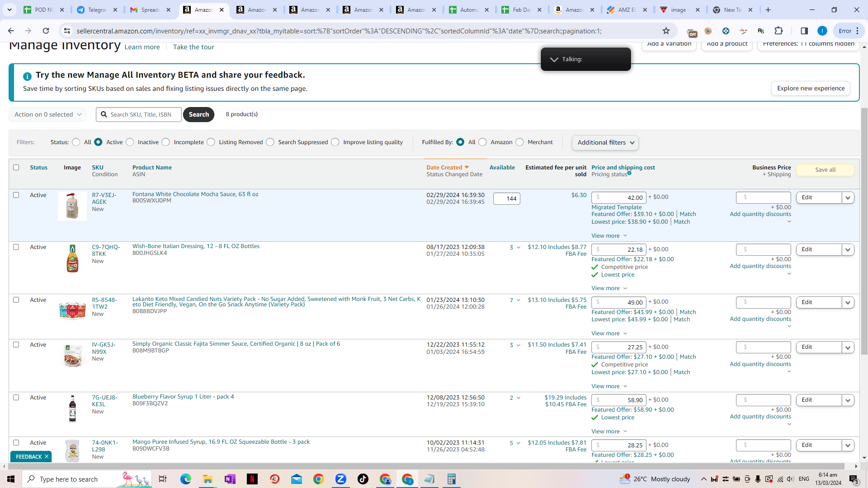The width and height of the screenshot is (868, 488).
Task: Click the volume icon in the system tray
Action: pos(790,479)
